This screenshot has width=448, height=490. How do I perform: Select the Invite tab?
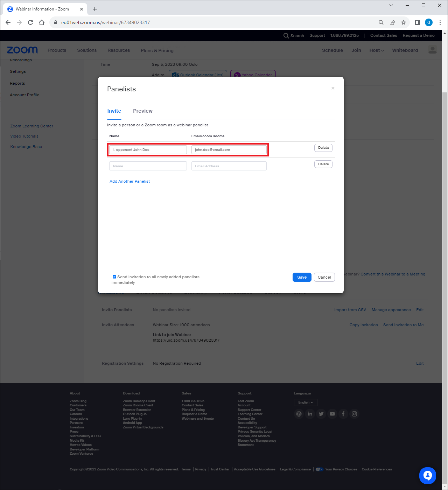[114, 111]
